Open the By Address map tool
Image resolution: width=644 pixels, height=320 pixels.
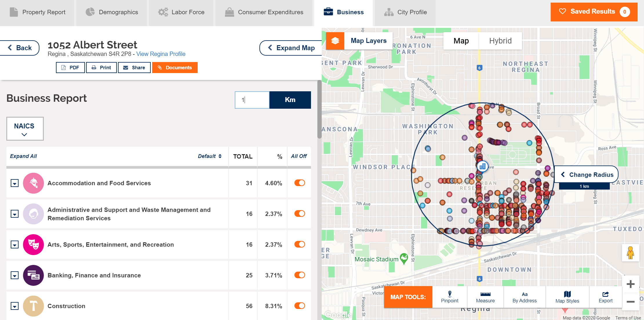tap(524, 297)
